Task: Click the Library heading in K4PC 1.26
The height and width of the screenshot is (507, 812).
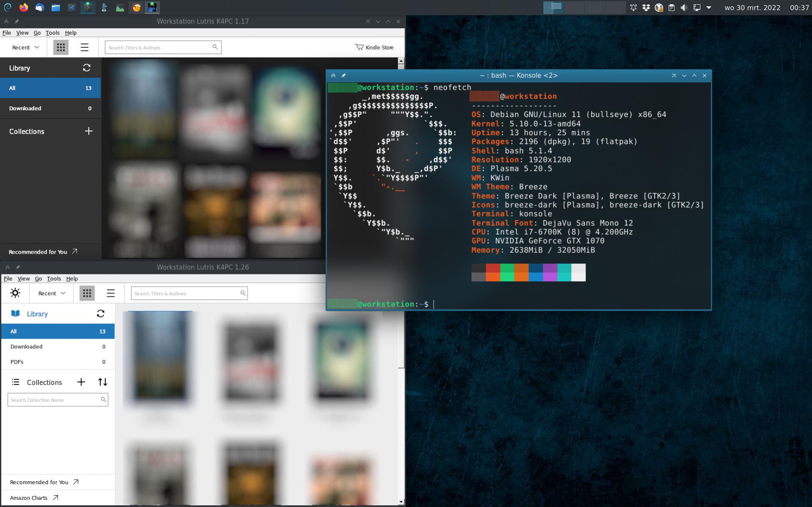Action: tap(37, 314)
